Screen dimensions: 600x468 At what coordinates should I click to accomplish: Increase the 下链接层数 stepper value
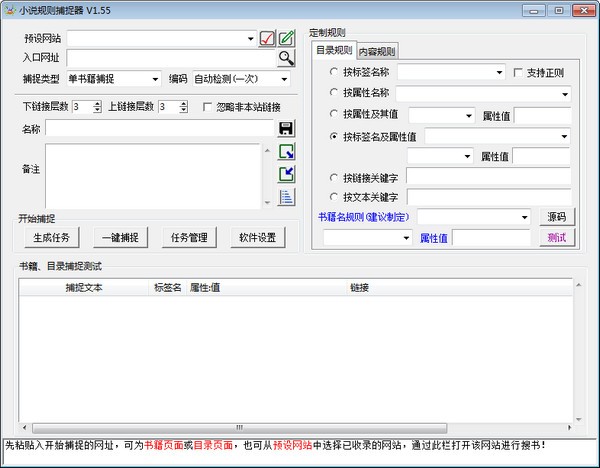coord(98,104)
